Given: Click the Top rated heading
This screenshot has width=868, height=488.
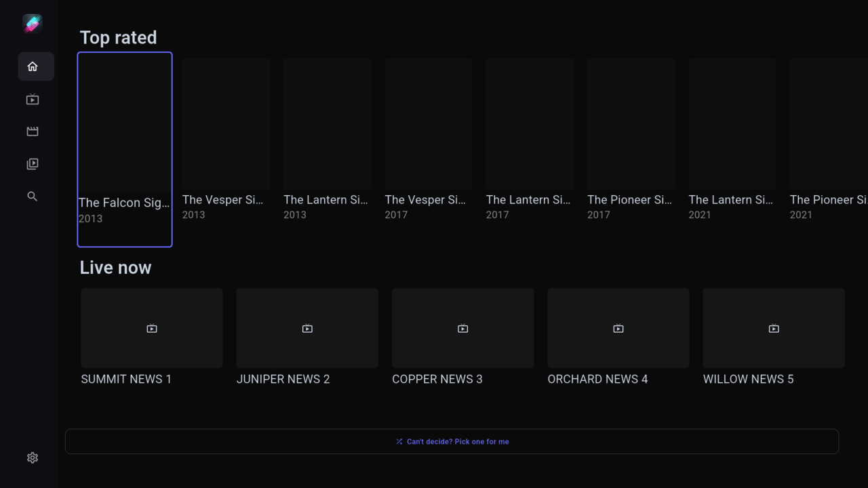Looking at the screenshot, I should coord(118,37).
